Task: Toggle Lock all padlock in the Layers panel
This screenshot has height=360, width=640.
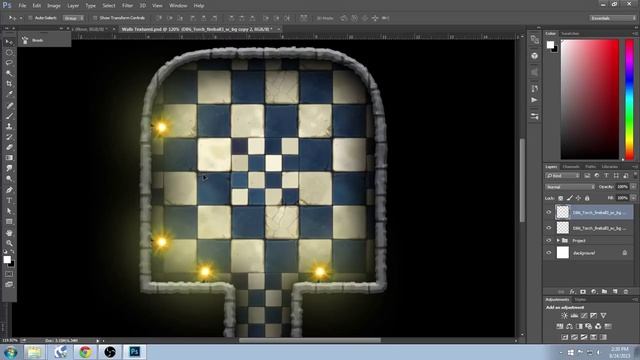Action: point(587,198)
